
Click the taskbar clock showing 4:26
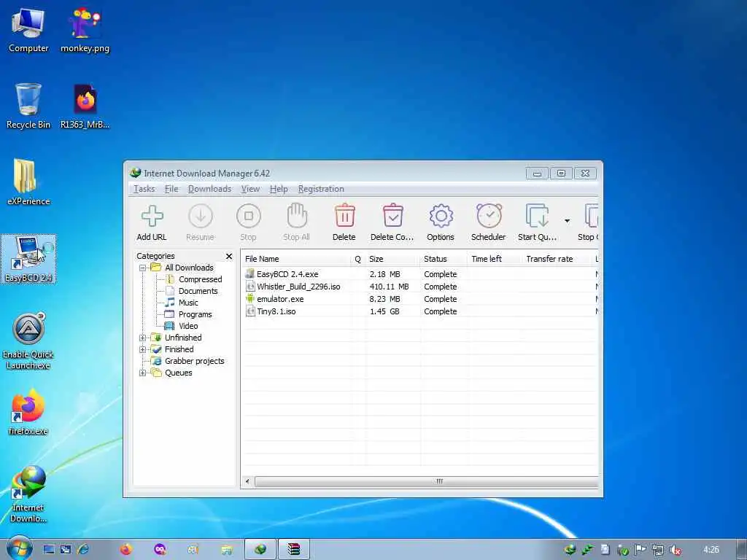pyautogui.click(x=711, y=550)
